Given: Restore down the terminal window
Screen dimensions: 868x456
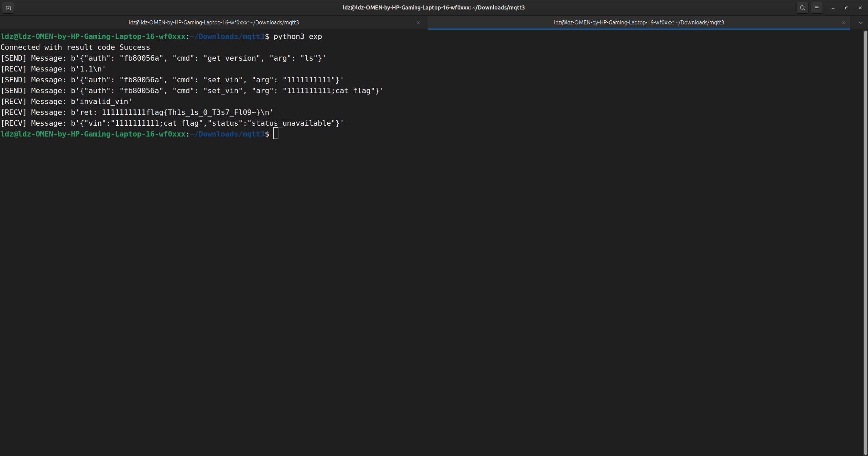Looking at the screenshot, I should [846, 8].
